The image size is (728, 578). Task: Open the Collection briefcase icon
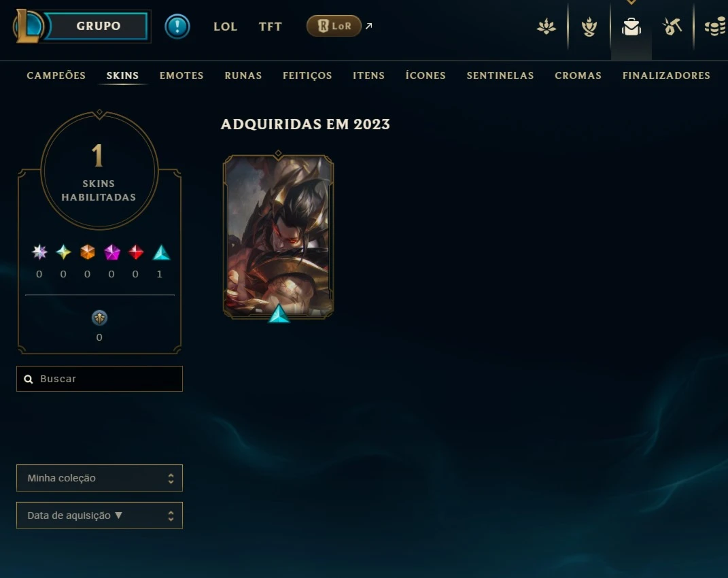point(631,27)
